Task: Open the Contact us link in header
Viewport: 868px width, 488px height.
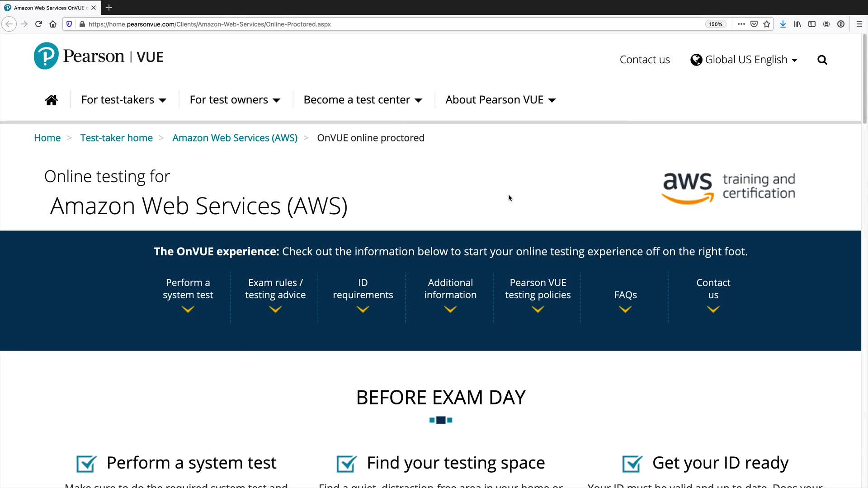Action: (x=645, y=60)
